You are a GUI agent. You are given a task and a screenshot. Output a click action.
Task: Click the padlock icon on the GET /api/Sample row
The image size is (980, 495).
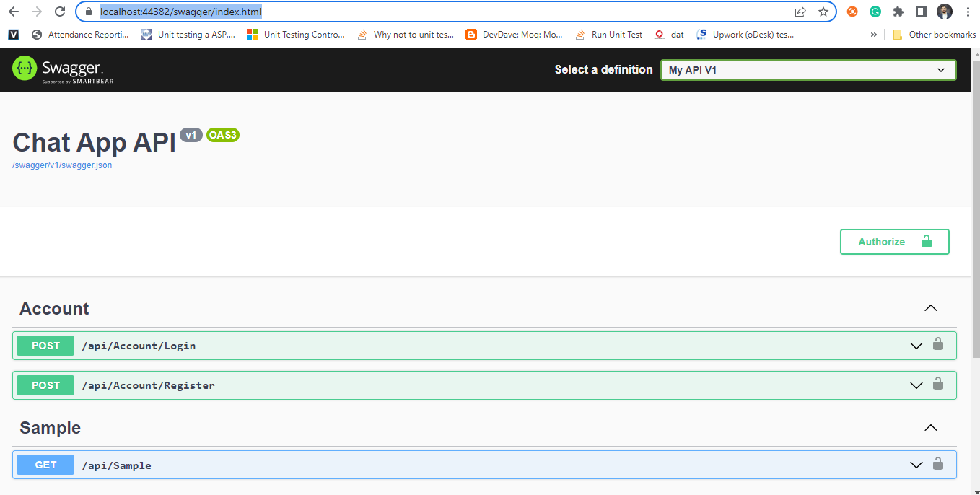pyautogui.click(x=938, y=465)
